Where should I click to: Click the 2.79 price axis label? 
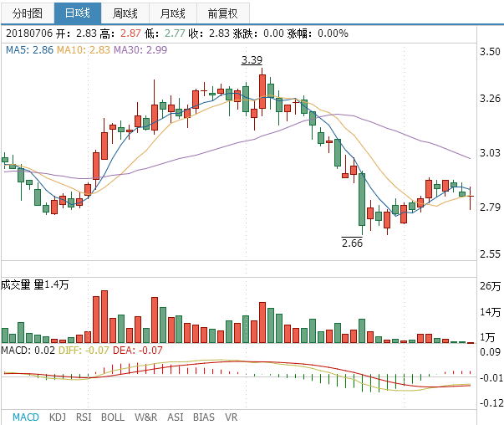pyautogui.click(x=490, y=207)
